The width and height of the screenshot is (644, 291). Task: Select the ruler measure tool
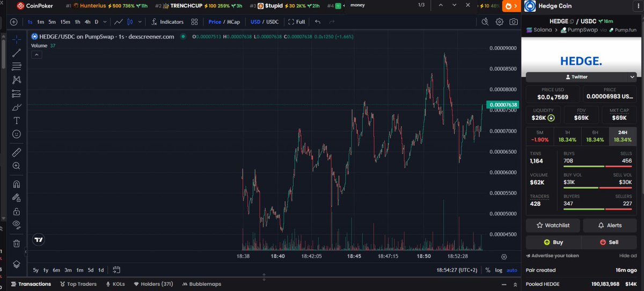pos(17,152)
